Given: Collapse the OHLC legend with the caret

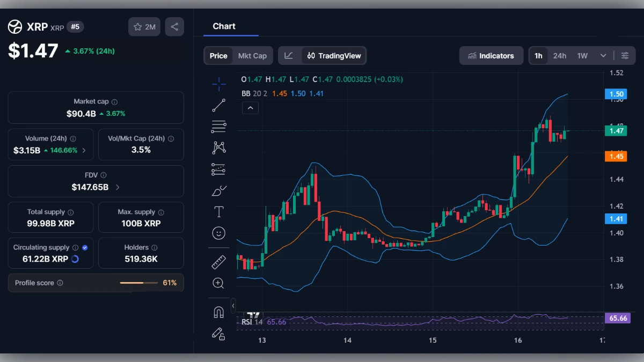Looking at the screenshot, I should coord(250,108).
